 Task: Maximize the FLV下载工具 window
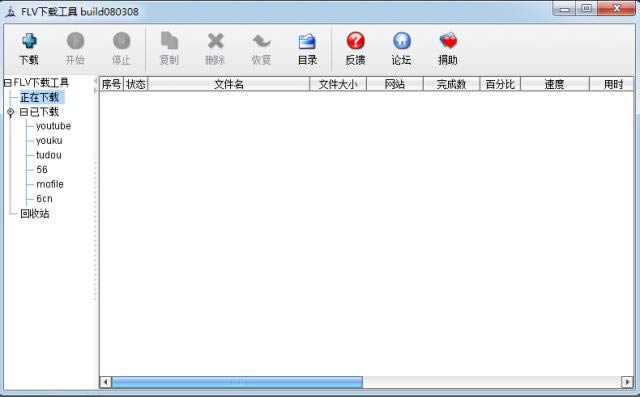point(587,8)
